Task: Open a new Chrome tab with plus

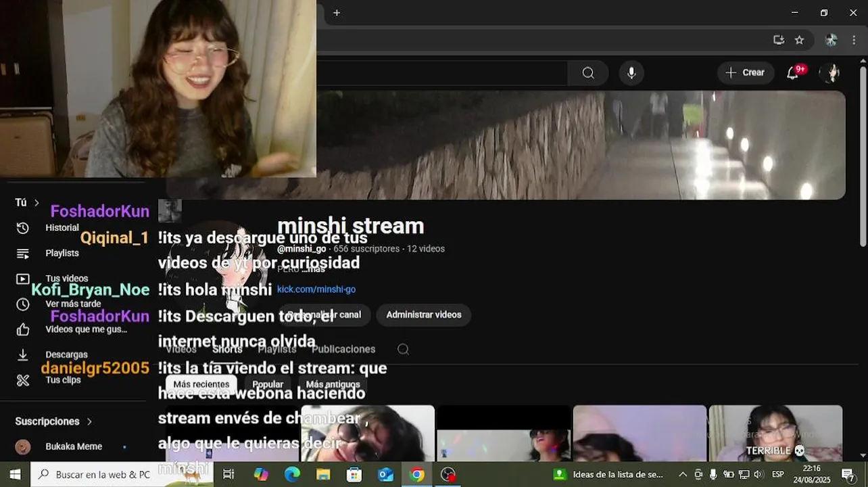Action: [x=337, y=12]
